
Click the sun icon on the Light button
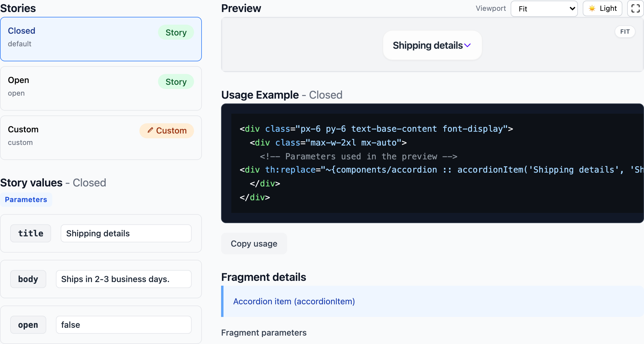point(592,8)
